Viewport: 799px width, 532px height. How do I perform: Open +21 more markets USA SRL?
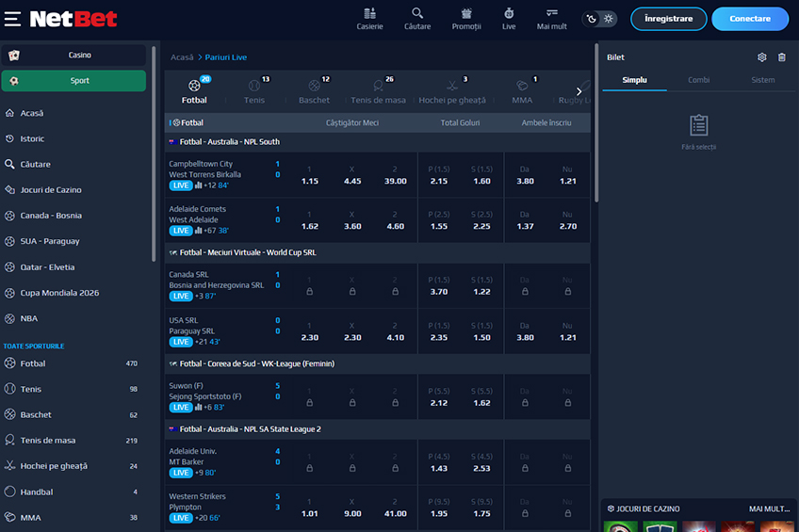tap(201, 342)
